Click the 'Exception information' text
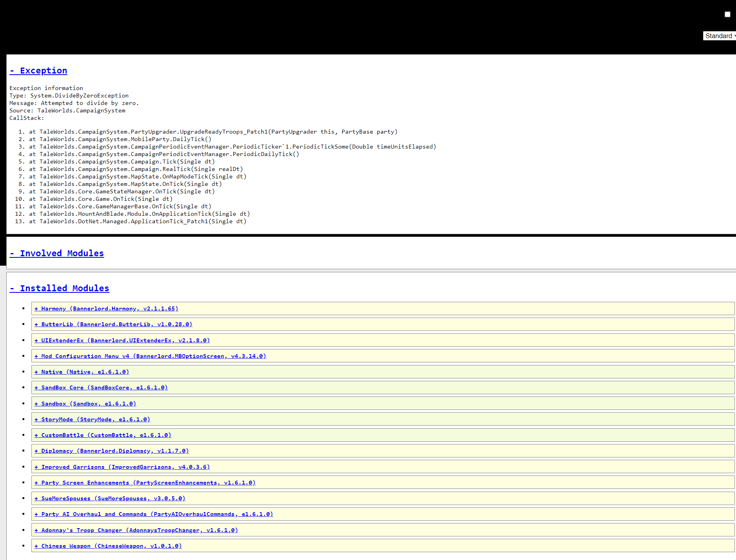736x560 pixels. pyautogui.click(x=46, y=88)
